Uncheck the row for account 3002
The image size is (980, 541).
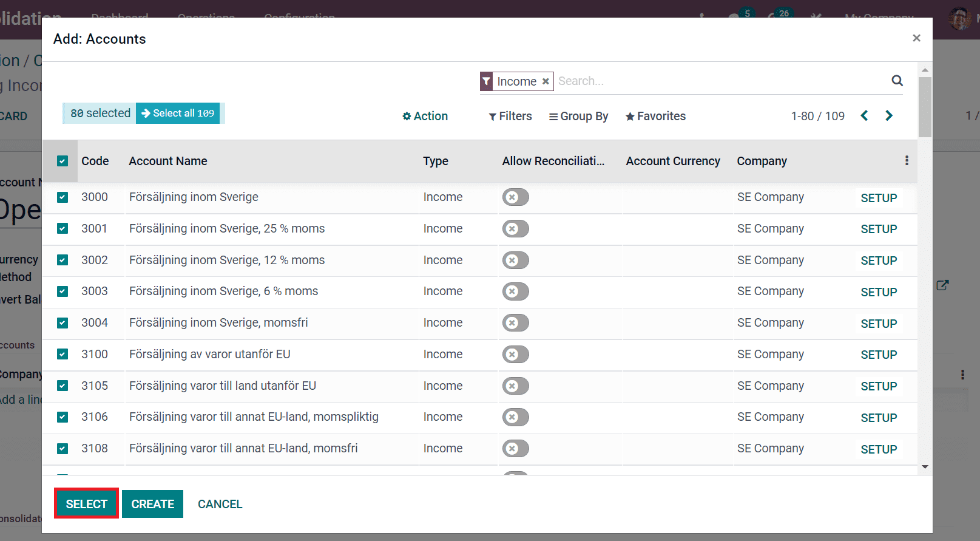click(x=63, y=260)
